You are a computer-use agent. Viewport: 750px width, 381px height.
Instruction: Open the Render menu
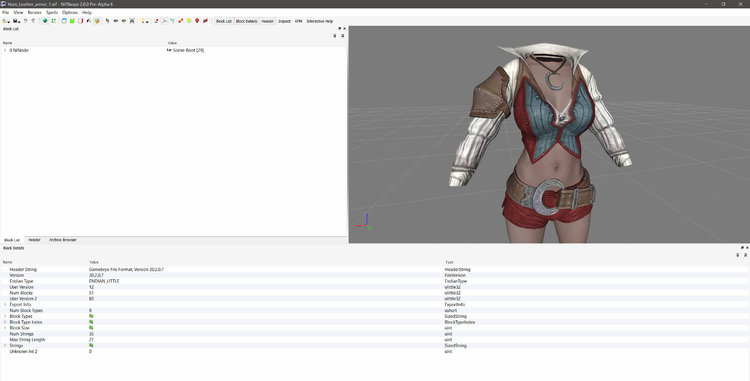point(34,12)
